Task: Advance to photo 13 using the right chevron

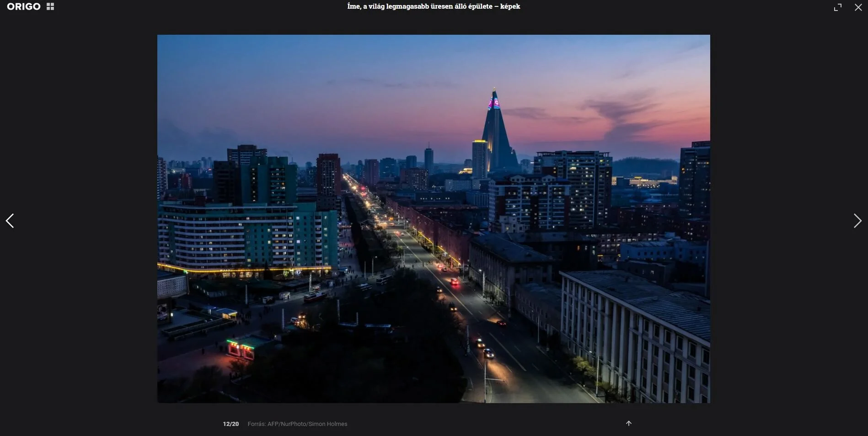Action: (x=857, y=221)
